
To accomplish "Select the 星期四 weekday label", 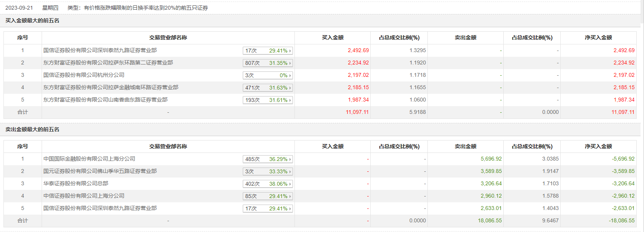I will [x=50, y=8].
